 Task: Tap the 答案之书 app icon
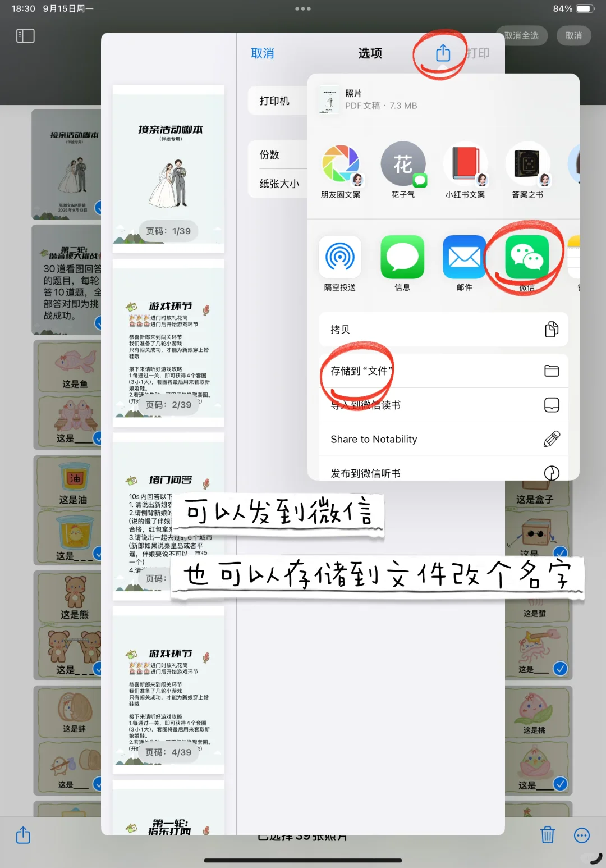pos(527,164)
